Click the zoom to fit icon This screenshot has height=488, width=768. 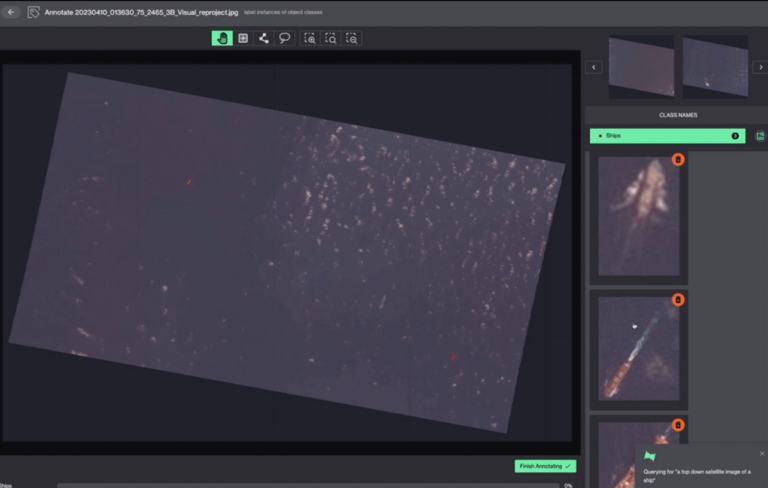tap(331, 38)
